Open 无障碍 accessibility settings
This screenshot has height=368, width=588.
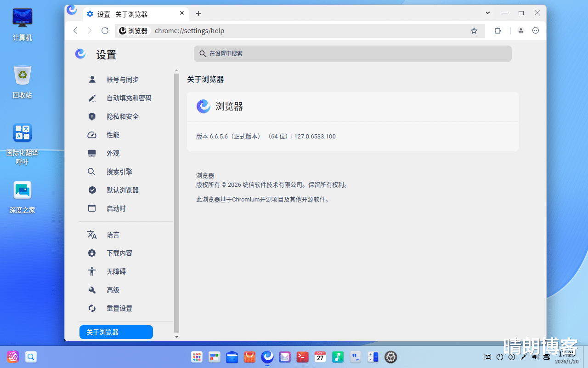[x=116, y=271]
